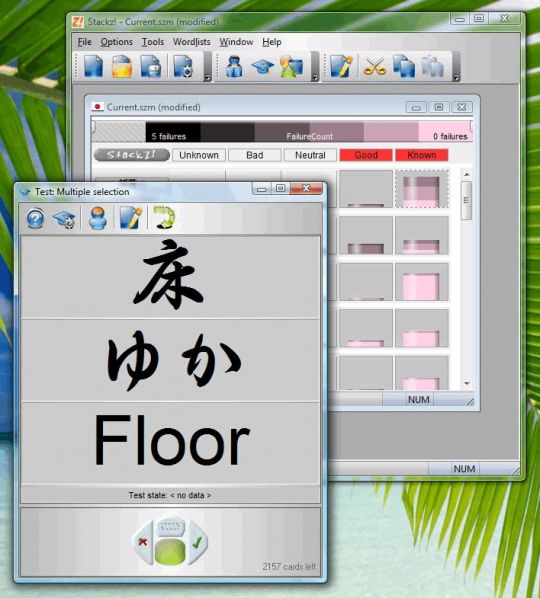Click the FailureCount gradient bar label
540x598 pixels.
click(x=309, y=136)
